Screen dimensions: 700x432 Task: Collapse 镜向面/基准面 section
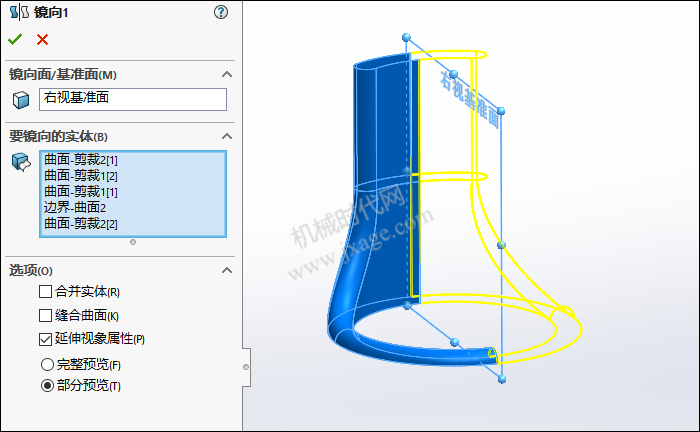point(227,74)
